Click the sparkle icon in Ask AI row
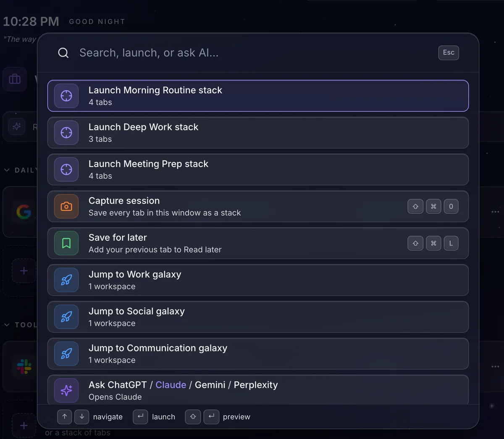 [x=66, y=391]
